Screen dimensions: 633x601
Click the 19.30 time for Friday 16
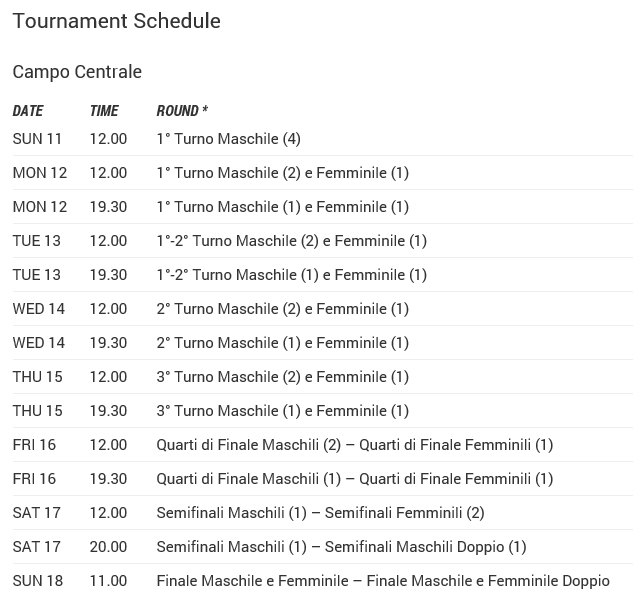click(108, 479)
